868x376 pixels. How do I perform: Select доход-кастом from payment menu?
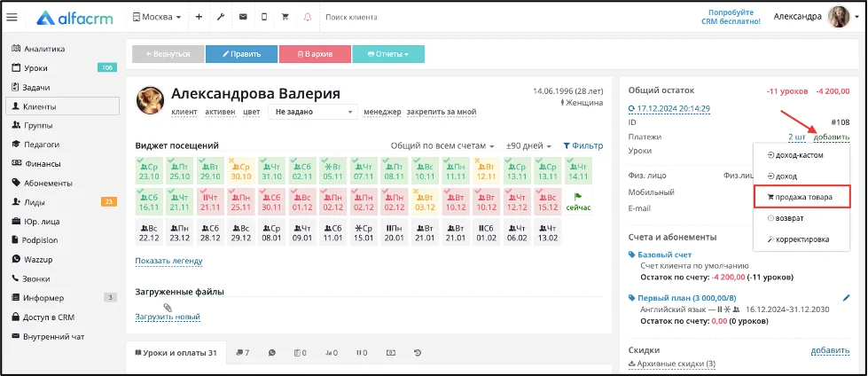(x=801, y=155)
